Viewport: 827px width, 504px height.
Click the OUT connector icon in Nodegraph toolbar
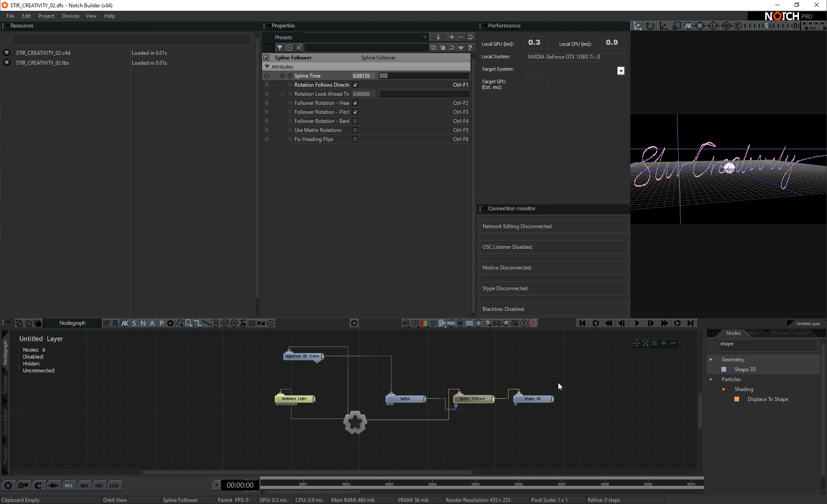[225, 323]
